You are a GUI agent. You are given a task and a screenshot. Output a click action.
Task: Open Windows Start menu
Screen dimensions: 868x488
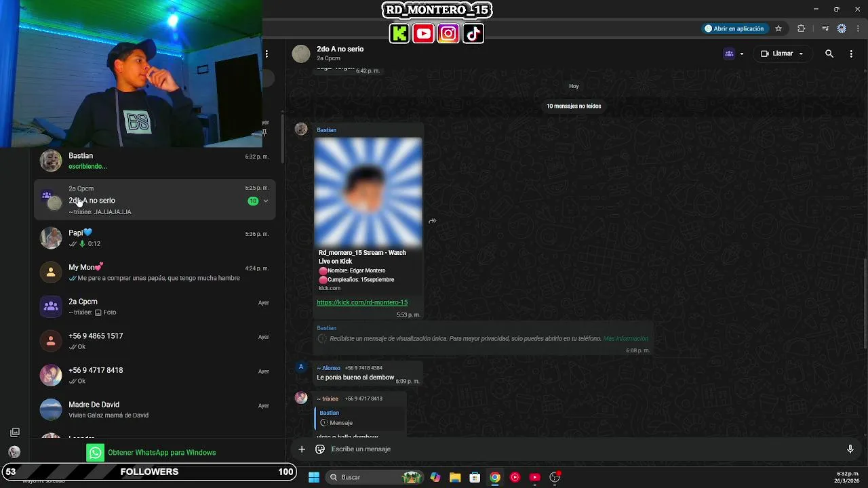[x=314, y=477]
